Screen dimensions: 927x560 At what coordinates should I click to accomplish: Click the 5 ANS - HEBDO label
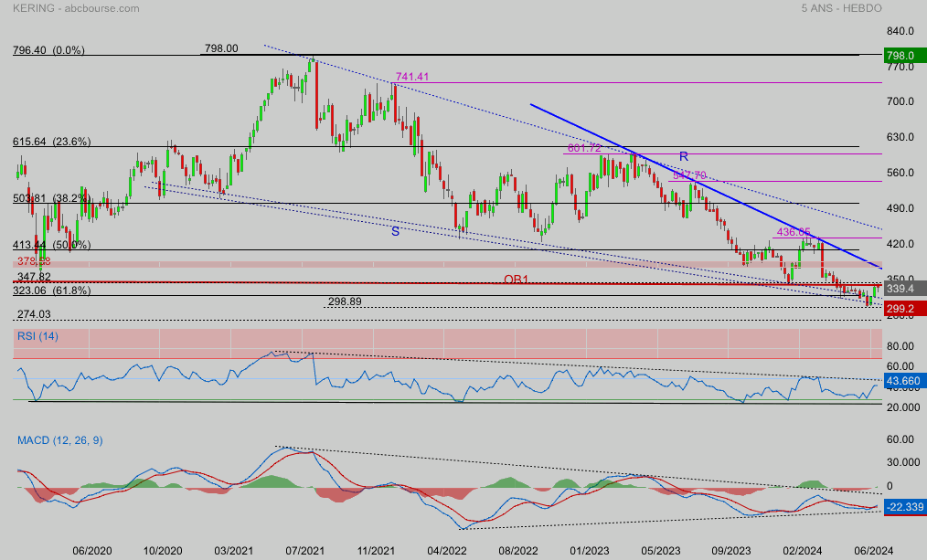tap(841, 8)
